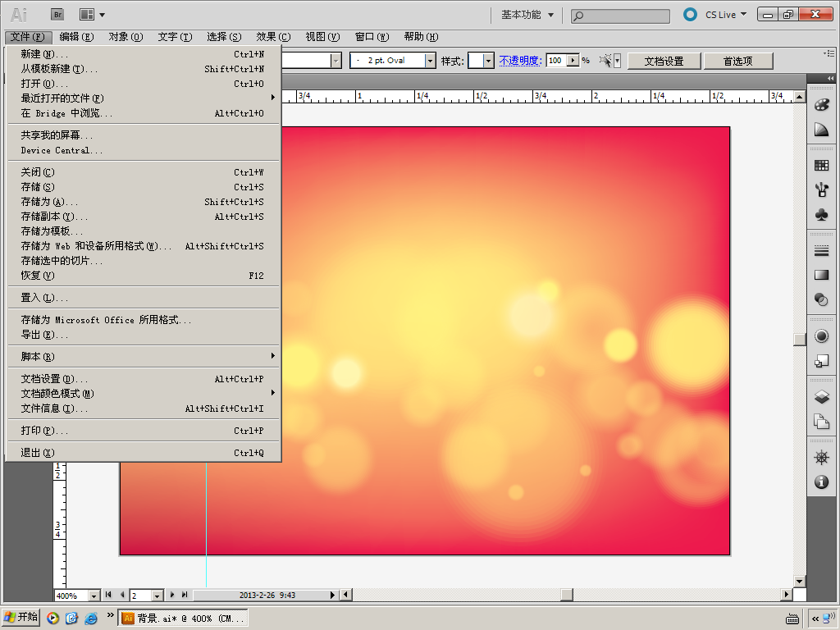The image size is (840, 630).
Task: Click the 文档设置 toolbar button
Action: point(664,61)
